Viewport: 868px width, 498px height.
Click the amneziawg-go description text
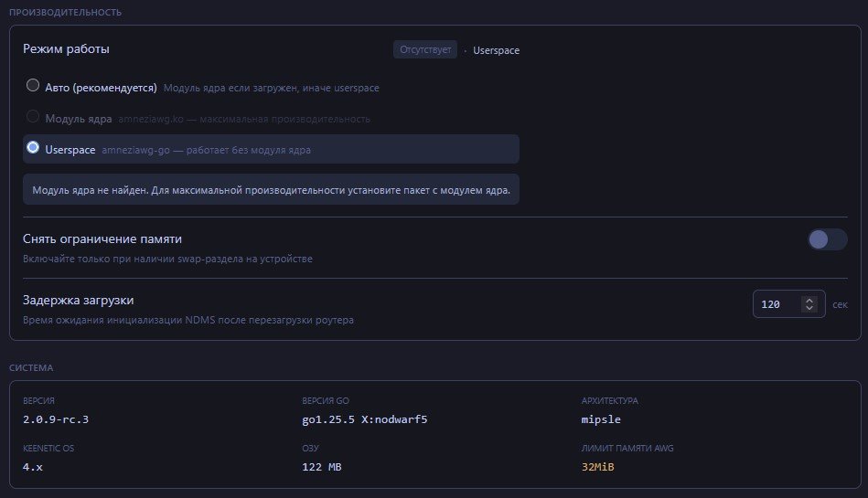[207, 149]
